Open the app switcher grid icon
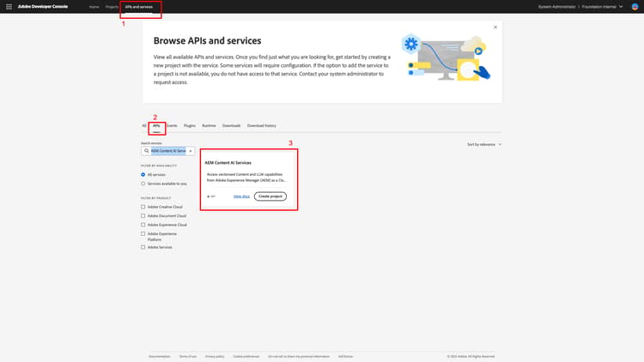 (9, 7)
